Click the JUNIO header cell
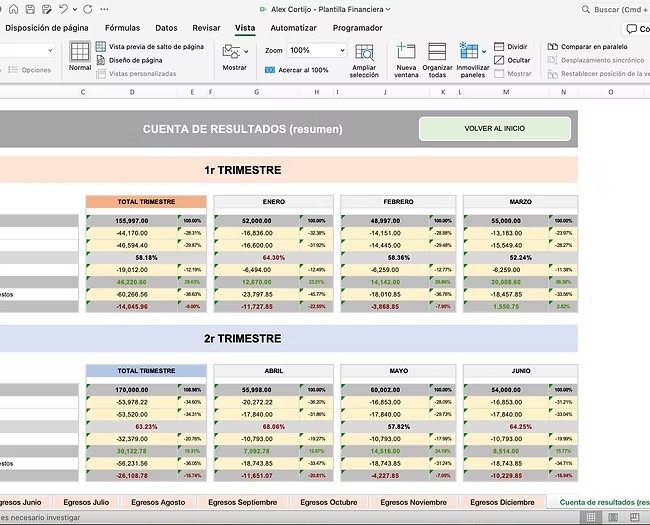650x525 pixels. click(521, 371)
